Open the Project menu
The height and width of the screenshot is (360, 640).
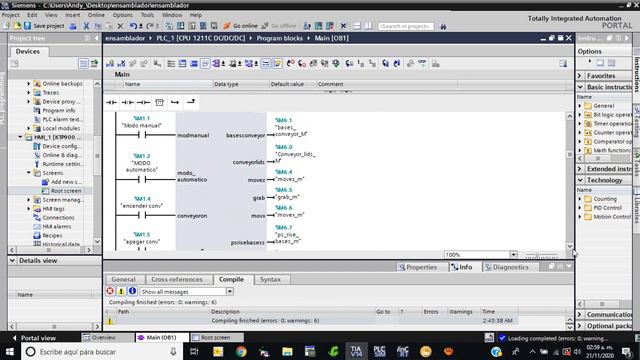tap(11, 15)
